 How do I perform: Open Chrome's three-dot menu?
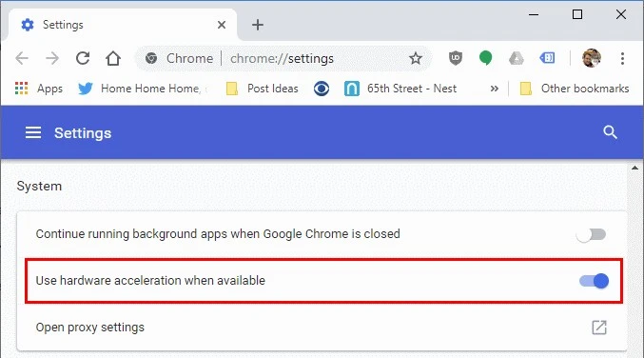tap(623, 58)
